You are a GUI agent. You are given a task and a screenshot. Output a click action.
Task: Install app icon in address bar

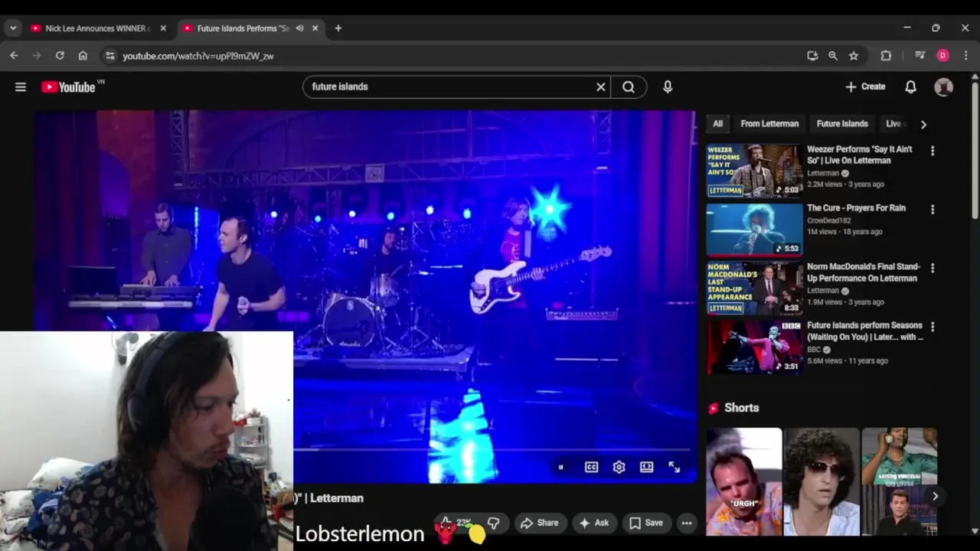tap(812, 56)
